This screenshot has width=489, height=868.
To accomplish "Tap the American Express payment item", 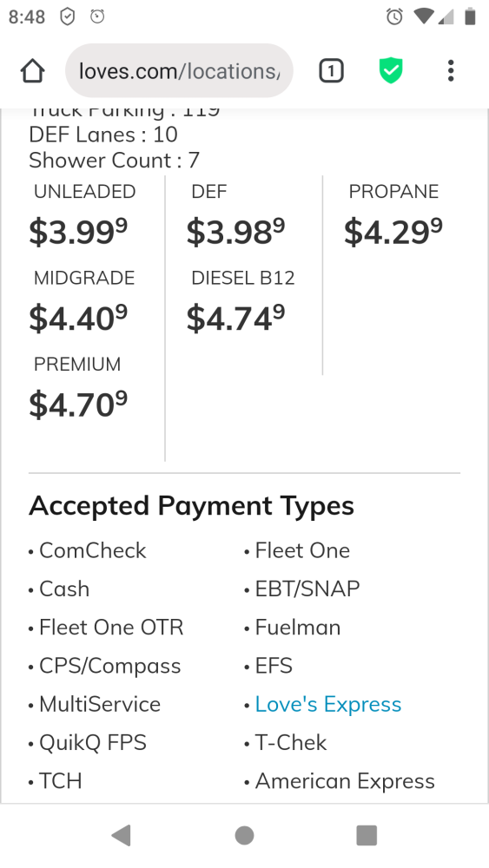I will tap(345, 781).
